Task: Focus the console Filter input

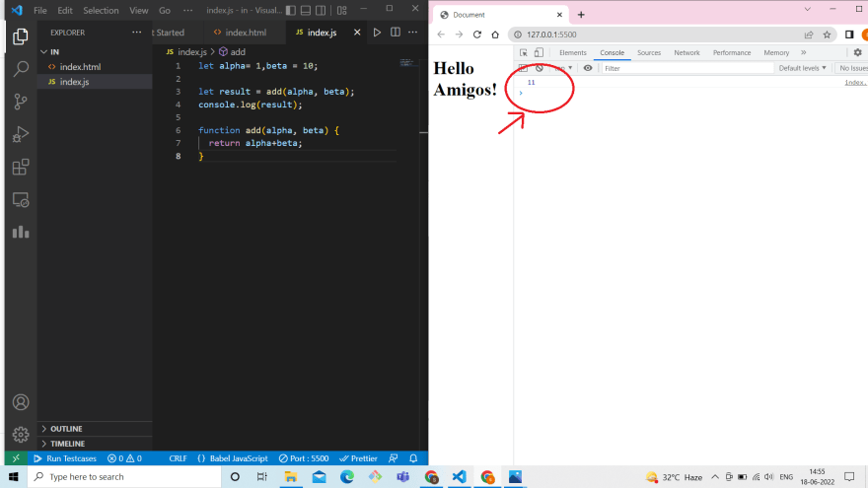Action: 687,68
